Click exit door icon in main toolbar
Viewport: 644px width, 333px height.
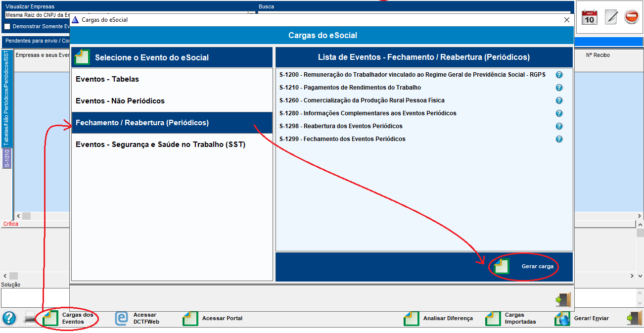pos(634,318)
